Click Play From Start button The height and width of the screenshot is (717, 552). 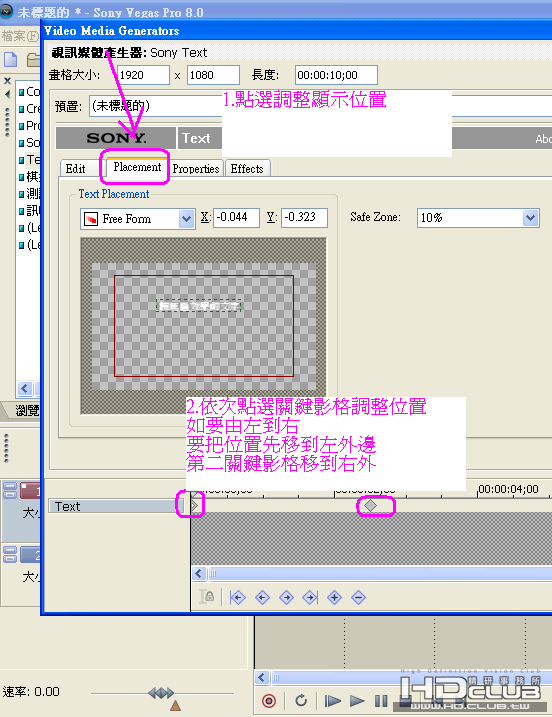point(332,701)
